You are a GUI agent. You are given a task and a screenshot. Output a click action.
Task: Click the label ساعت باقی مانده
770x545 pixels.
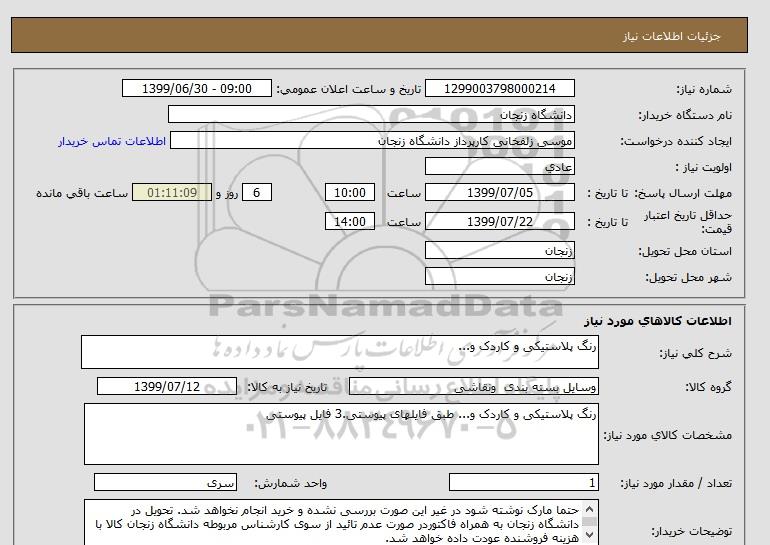tap(82, 193)
